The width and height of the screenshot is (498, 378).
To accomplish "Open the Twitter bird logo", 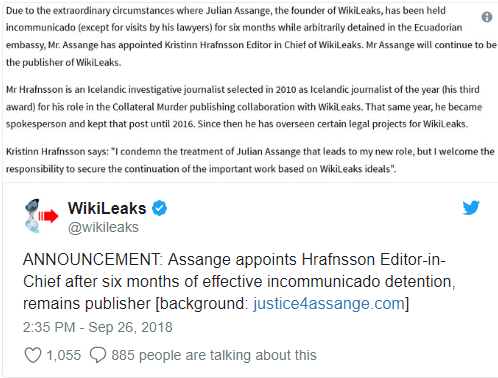I will [x=471, y=208].
